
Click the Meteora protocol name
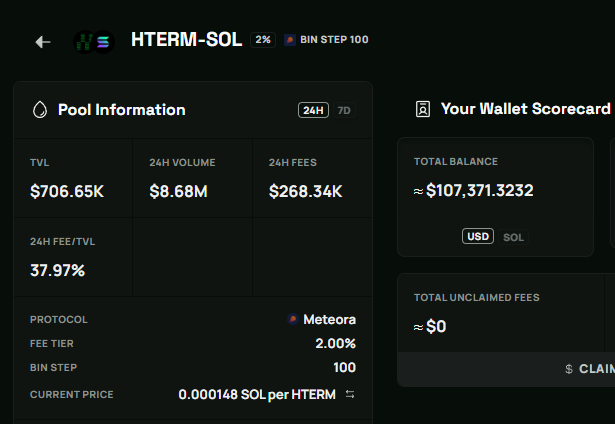click(329, 319)
